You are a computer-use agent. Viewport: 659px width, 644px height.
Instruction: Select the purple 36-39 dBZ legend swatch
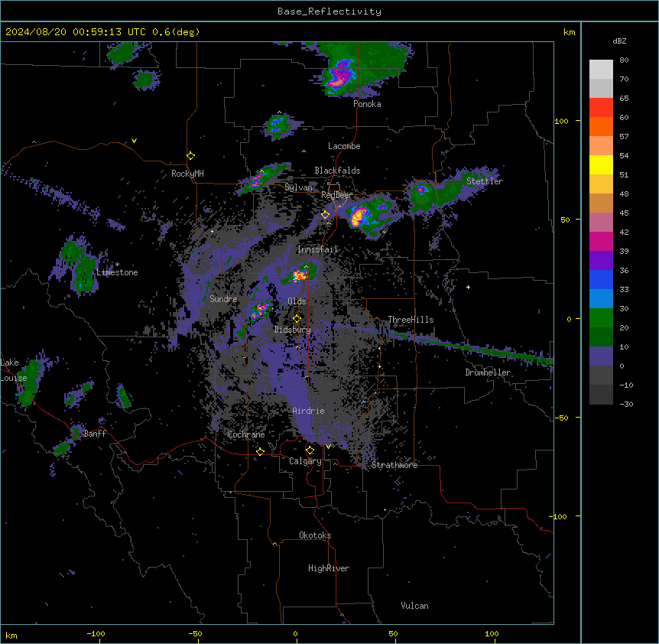601,261
